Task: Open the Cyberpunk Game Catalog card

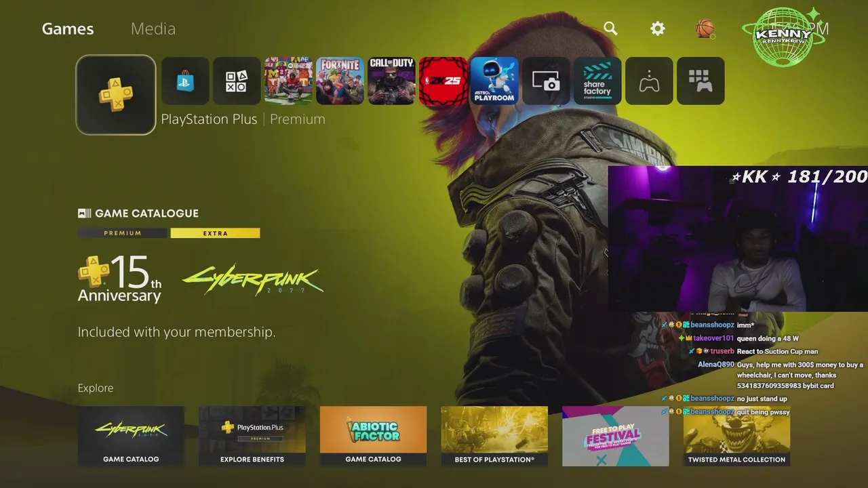Action: pos(131,436)
